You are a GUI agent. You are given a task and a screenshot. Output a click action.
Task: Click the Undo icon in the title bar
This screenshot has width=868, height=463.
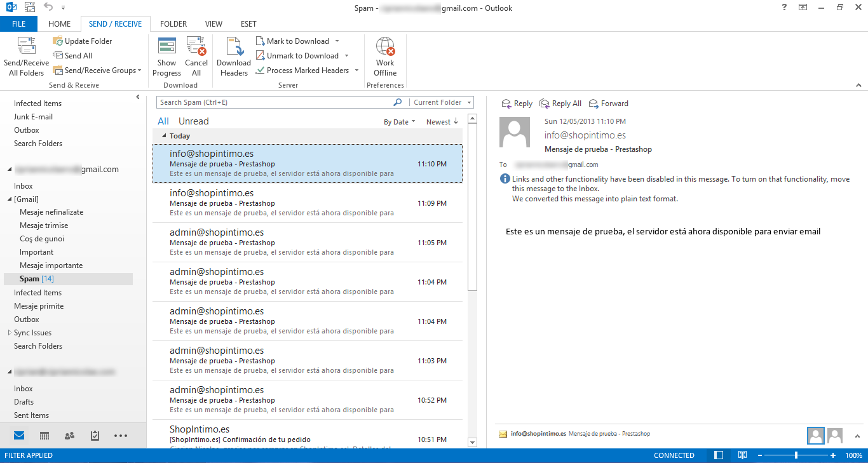(x=48, y=8)
